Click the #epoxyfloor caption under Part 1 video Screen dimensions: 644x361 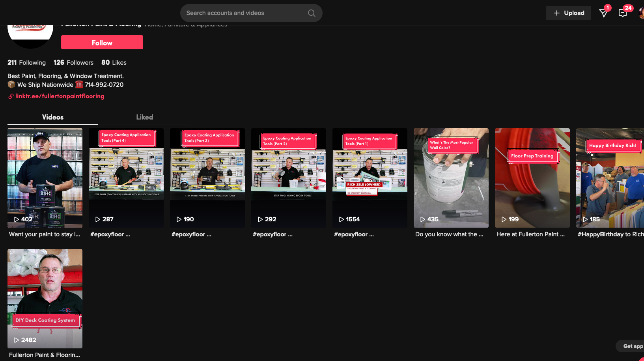(354, 234)
